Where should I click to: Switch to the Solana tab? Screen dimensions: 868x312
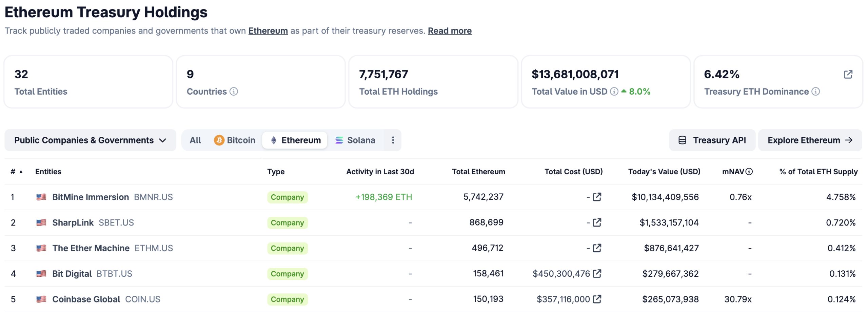(x=355, y=140)
